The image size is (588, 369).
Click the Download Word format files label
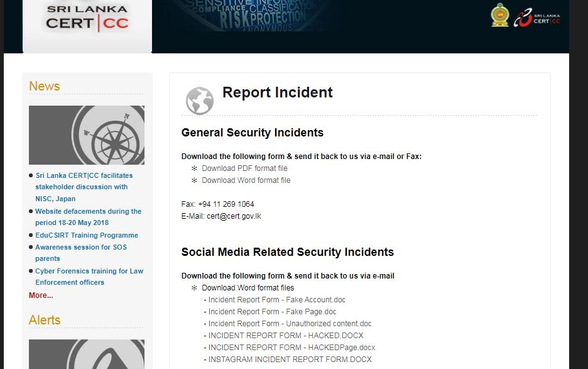point(248,287)
